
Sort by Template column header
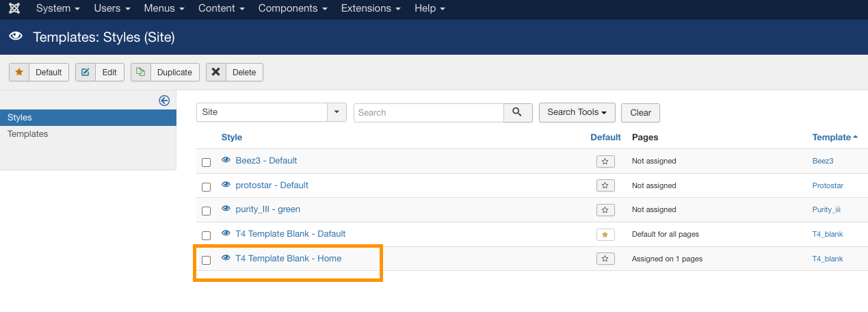coord(832,138)
